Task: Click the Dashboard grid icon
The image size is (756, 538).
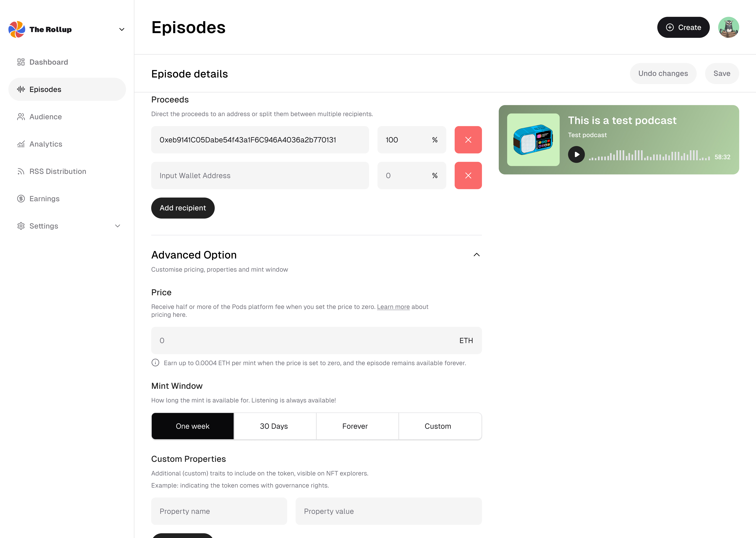Action: click(21, 62)
